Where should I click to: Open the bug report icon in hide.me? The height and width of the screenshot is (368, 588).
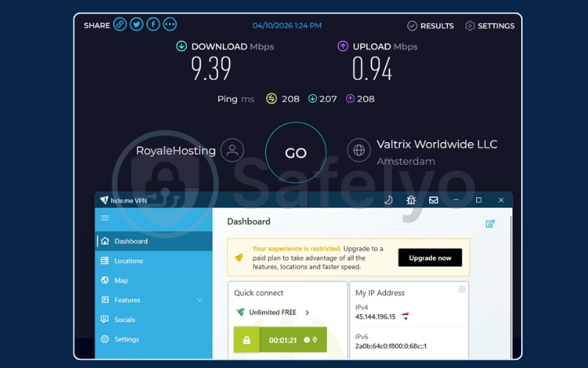click(x=411, y=200)
